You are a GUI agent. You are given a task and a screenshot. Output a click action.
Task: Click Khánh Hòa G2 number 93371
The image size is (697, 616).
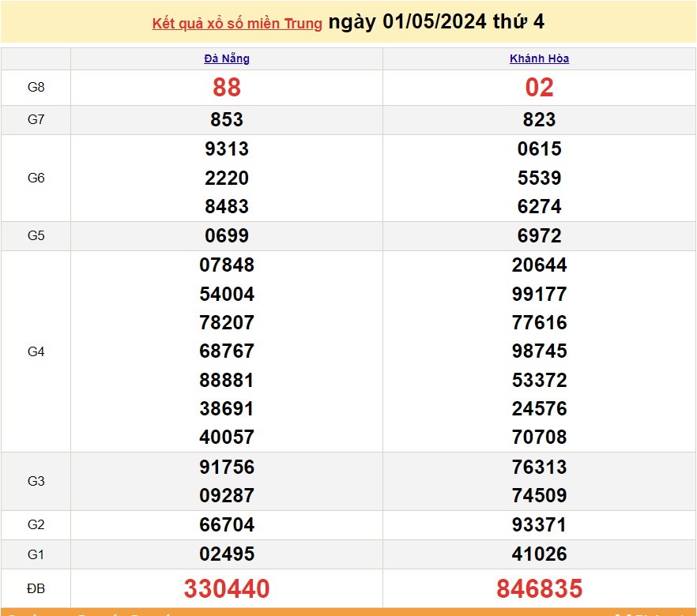pyautogui.click(x=539, y=525)
